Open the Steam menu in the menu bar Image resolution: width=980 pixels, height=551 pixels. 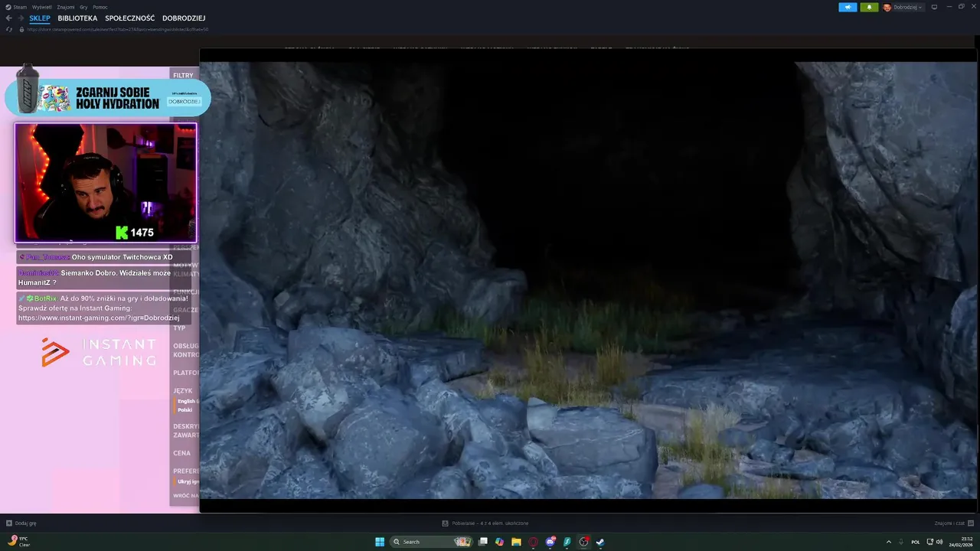[x=17, y=7]
